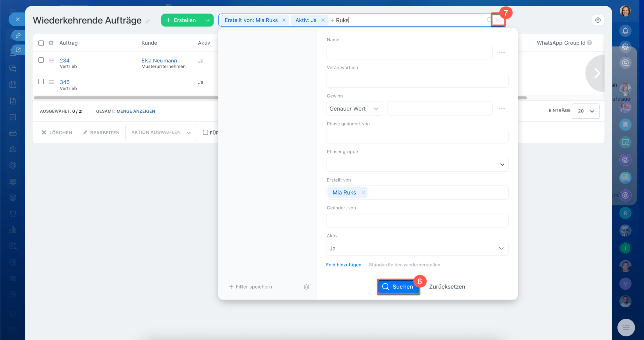The height and width of the screenshot is (340, 644).
Task: Open the shopping cart icon in left sidebar
Action: (x=13, y=214)
